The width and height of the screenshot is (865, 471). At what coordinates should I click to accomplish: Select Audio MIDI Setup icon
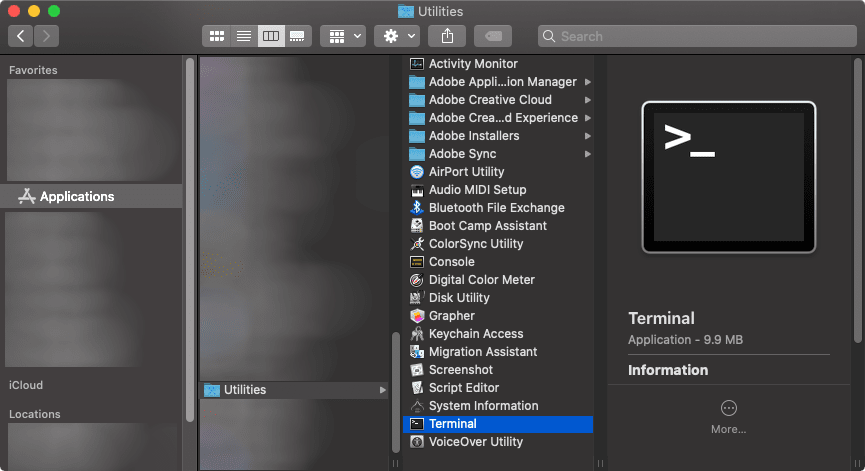click(417, 190)
